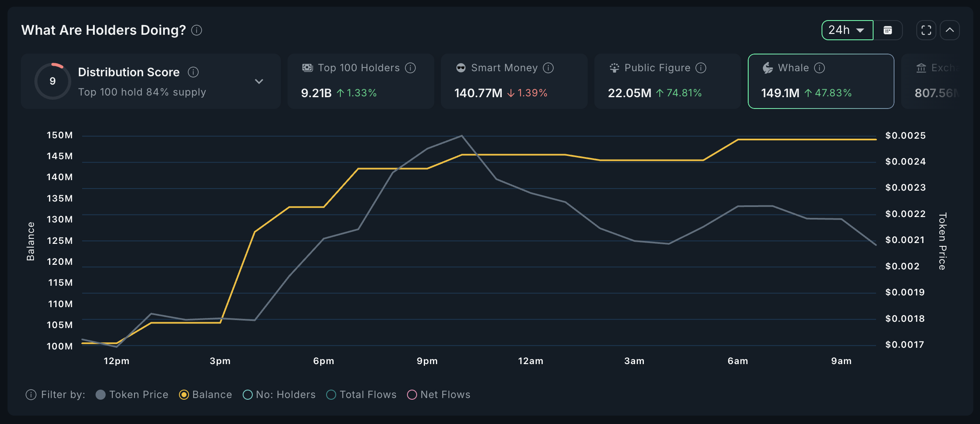Select the Whale card

tap(820, 81)
